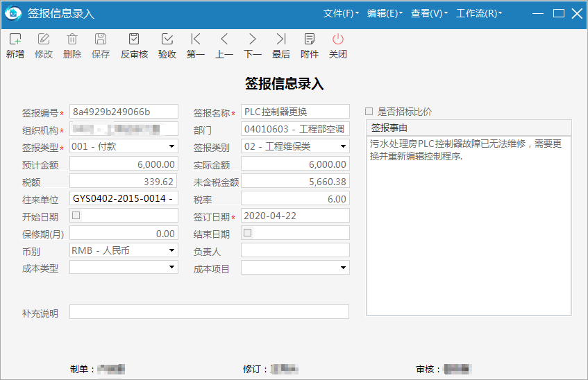Click inside the 签报事由 text area
The width and height of the screenshot is (588, 380).
pos(469,225)
